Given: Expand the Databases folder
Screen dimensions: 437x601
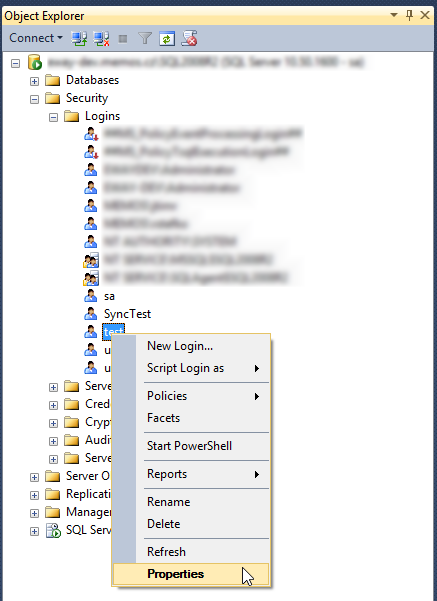Looking at the screenshot, I should (34, 81).
